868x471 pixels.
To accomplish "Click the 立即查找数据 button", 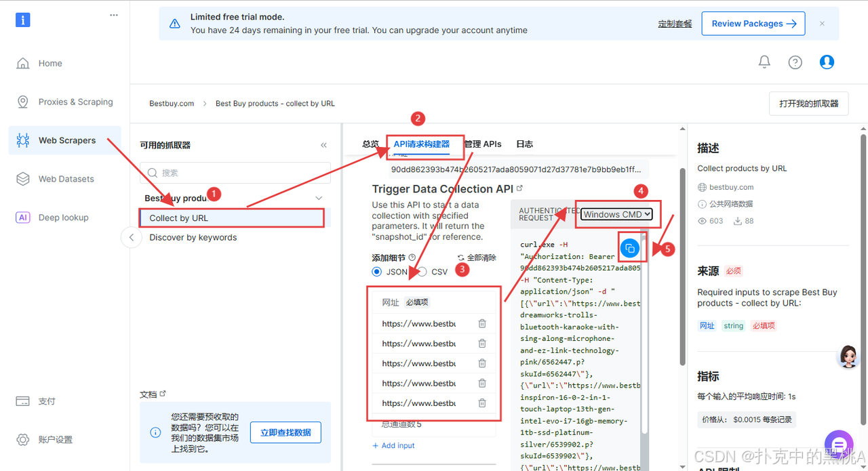I will click(285, 432).
